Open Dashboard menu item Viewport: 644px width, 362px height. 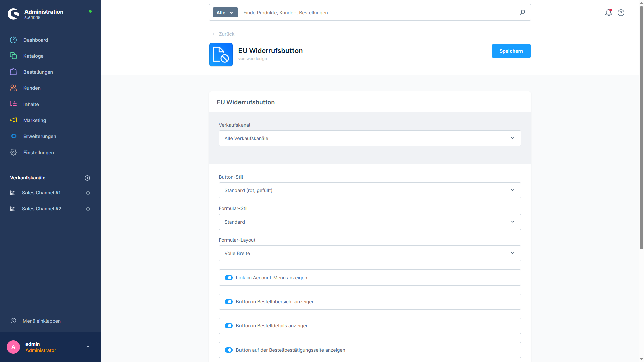click(50, 40)
